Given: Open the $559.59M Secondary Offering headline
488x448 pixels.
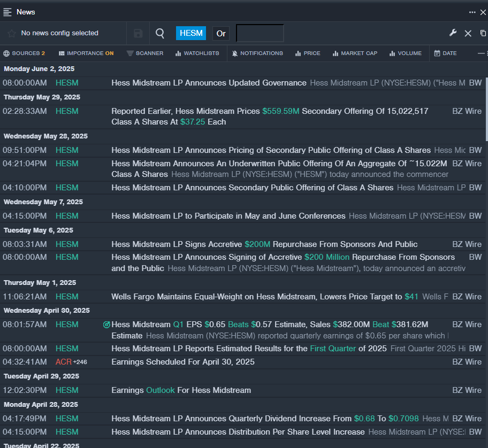Looking at the screenshot, I should (270, 117).
